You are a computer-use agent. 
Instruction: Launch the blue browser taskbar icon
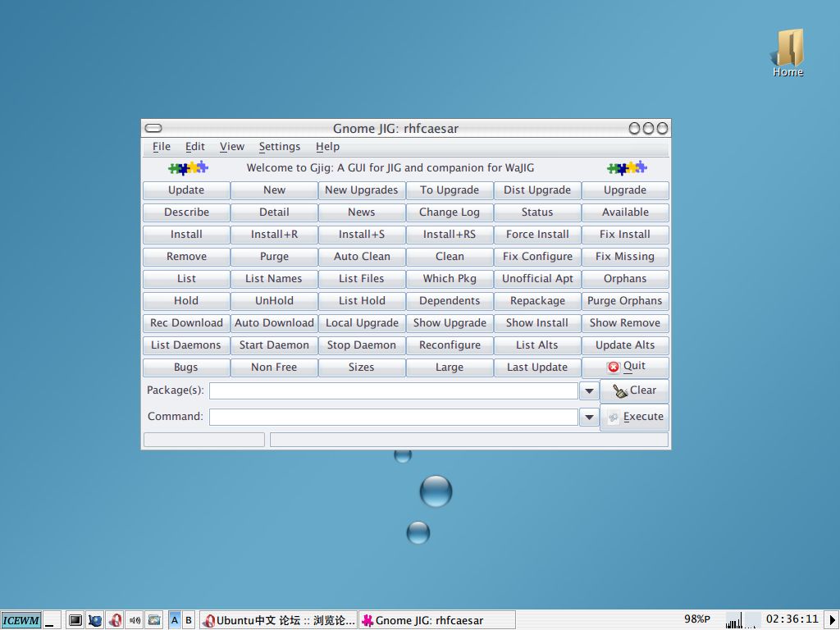pos(95,620)
